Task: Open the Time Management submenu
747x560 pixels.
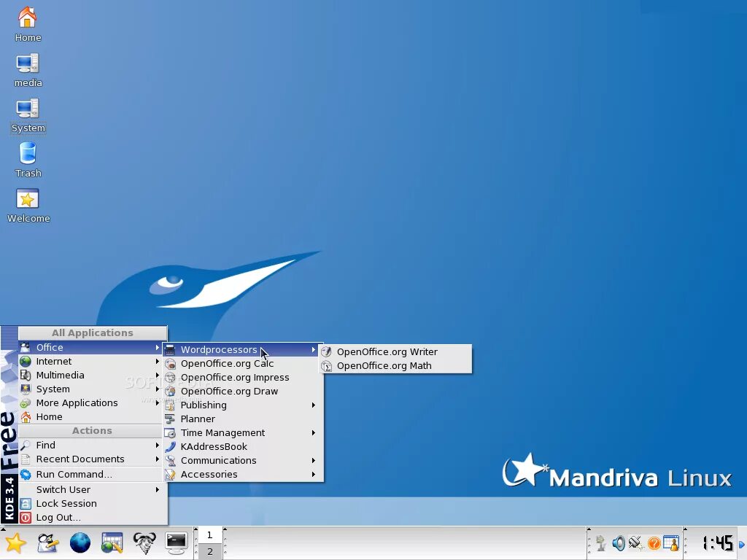Action: [243, 432]
